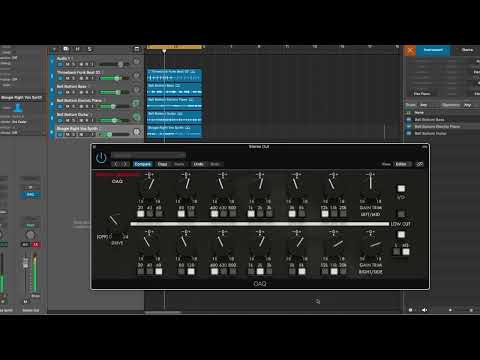480x360 pixels.
Task: Open the plugin preset name dropdown
Action: click(x=148, y=155)
